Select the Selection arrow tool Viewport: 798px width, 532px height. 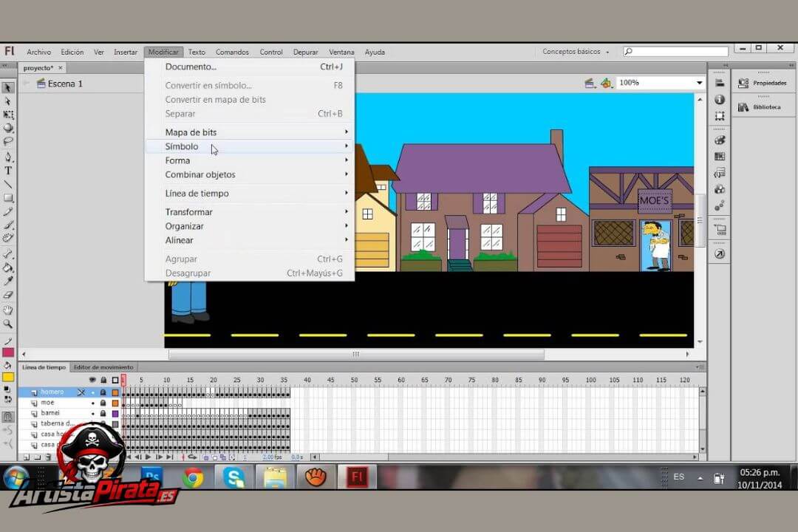[7, 88]
